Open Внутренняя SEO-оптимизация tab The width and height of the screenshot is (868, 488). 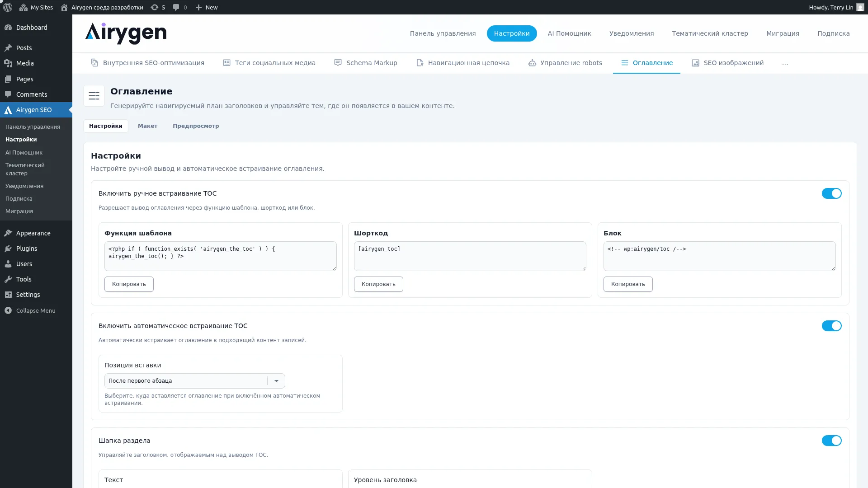(x=147, y=63)
